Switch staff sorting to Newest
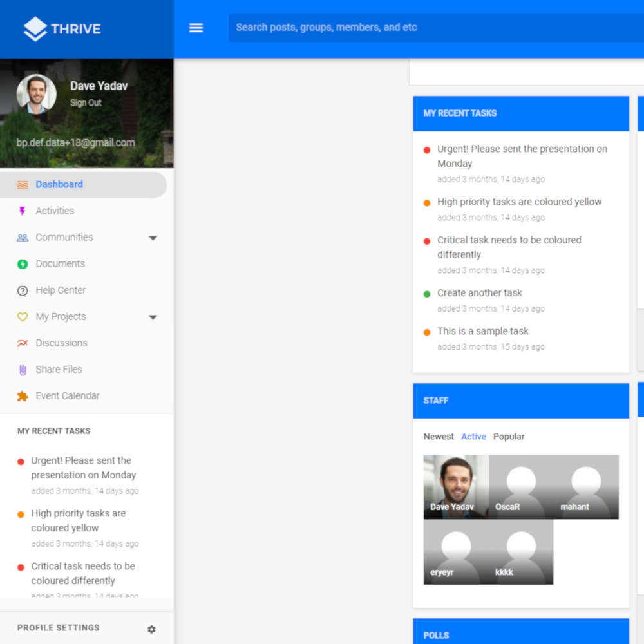Image resolution: width=644 pixels, height=644 pixels. (439, 436)
